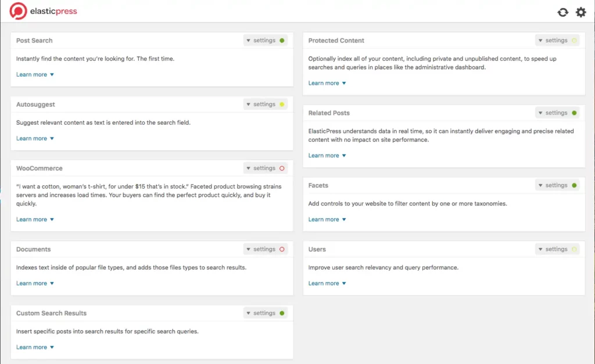Click the red status circle for WooCommerce
Screen dimensions: 595x364
tap(282, 168)
